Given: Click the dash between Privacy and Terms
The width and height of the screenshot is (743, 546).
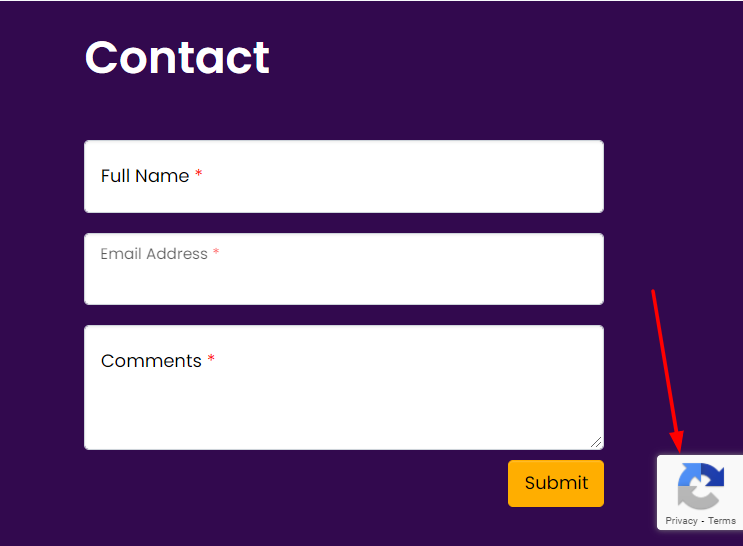Looking at the screenshot, I should [703, 521].
